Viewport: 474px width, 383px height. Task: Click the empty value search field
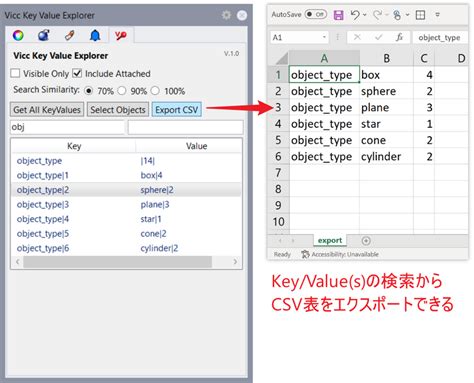click(186, 127)
